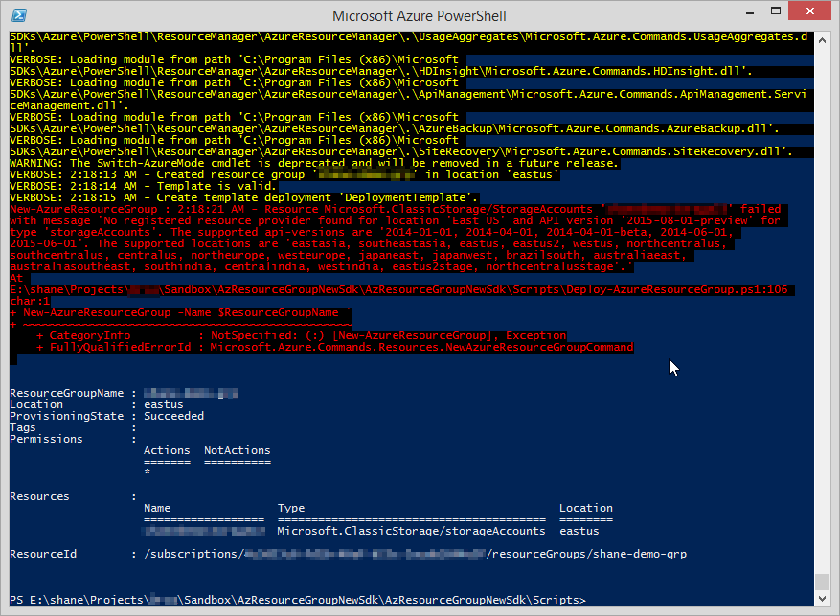This screenshot has width=840, height=616.
Task: Click the 'ResourceGroupName' property label
Action: click(x=66, y=393)
